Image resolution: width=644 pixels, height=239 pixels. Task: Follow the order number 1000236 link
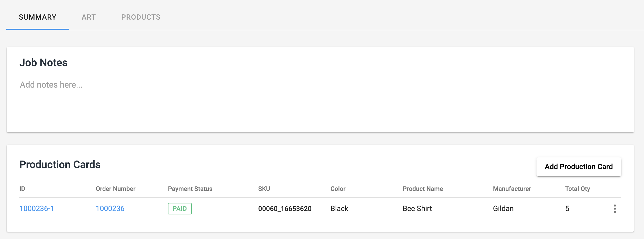point(110,209)
